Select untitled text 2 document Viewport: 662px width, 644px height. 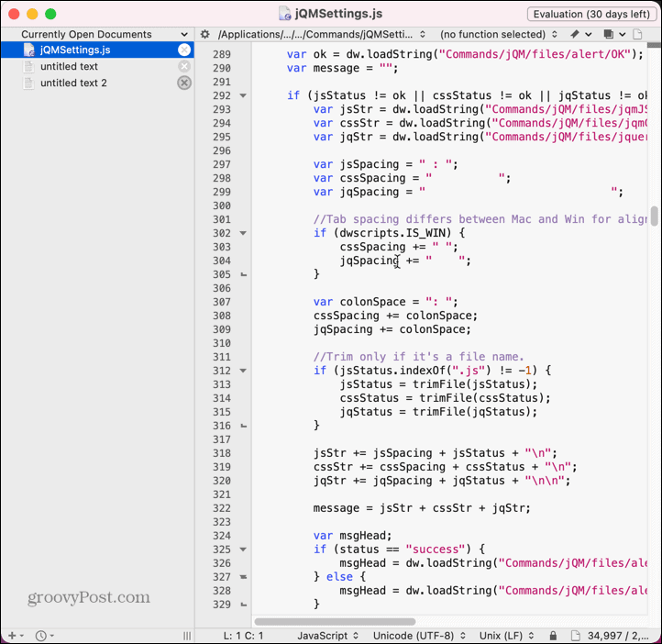(x=73, y=83)
